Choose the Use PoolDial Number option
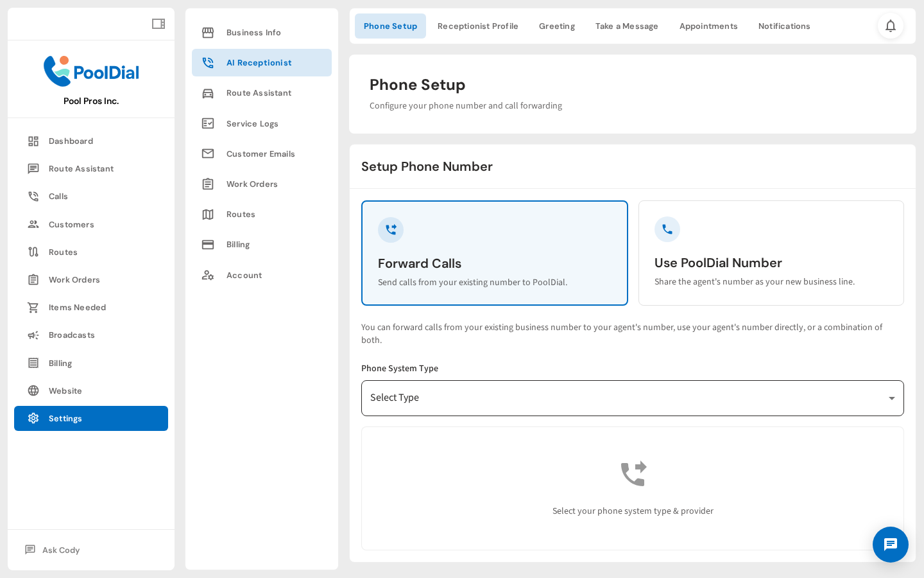The image size is (924, 578). [x=771, y=253]
